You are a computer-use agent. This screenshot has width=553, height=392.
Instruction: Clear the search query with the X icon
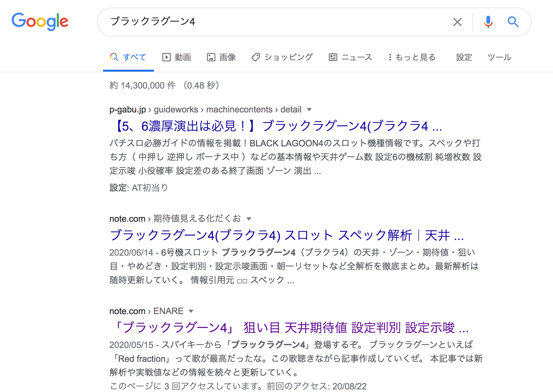click(457, 22)
